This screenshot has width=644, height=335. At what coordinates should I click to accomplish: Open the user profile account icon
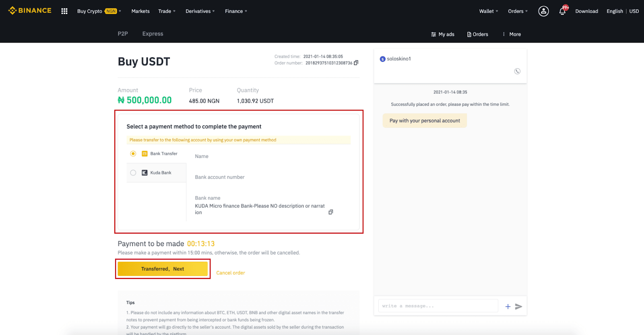543,11
